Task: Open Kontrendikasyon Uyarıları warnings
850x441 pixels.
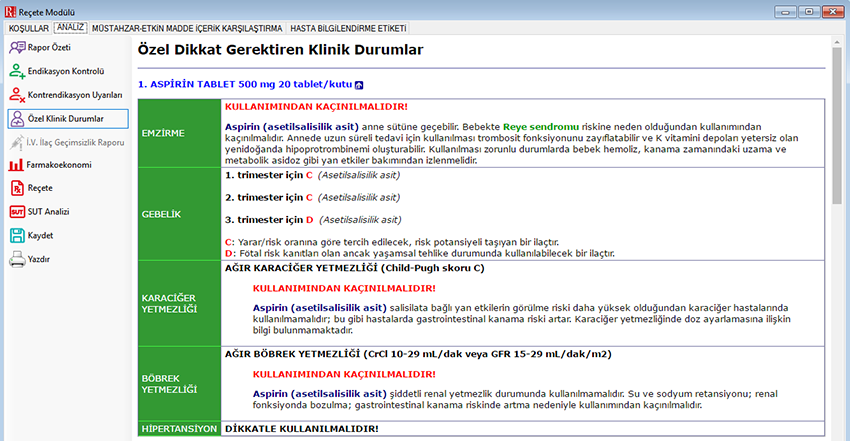Action: tap(75, 95)
